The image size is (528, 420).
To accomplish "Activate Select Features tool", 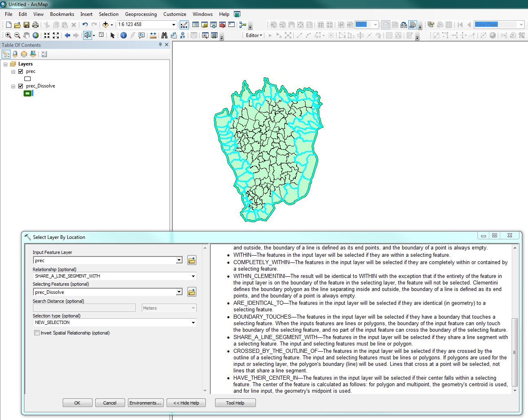I will click(87, 35).
